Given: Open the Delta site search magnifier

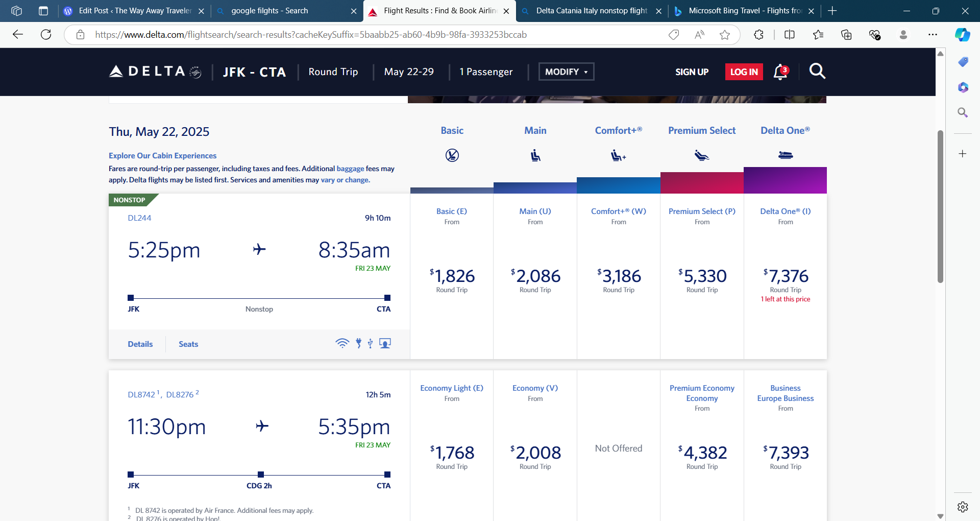Looking at the screenshot, I should 817,72.
